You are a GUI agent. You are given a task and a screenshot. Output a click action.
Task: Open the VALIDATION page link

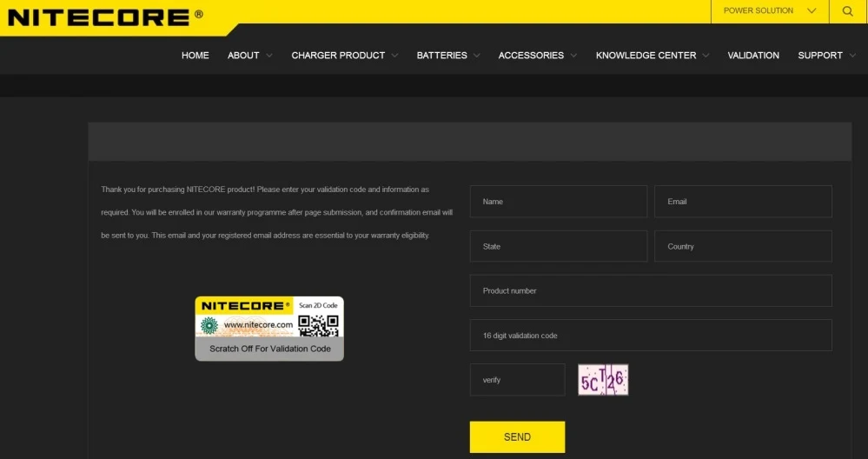point(753,56)
